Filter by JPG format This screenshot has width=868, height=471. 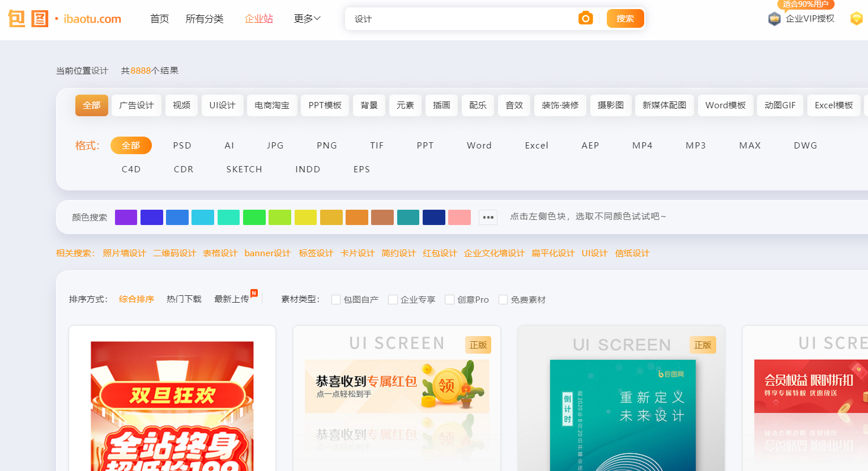click(x=275, y=146)
